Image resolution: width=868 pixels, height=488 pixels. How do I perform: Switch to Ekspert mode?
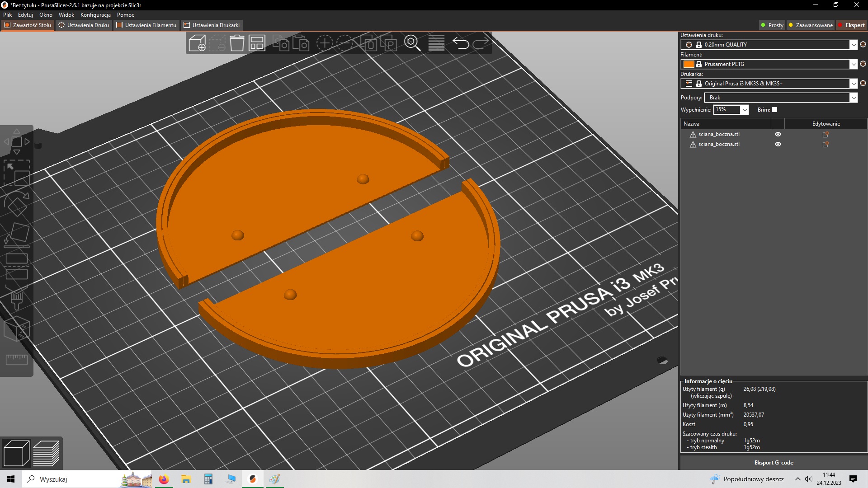coord(852,25)
